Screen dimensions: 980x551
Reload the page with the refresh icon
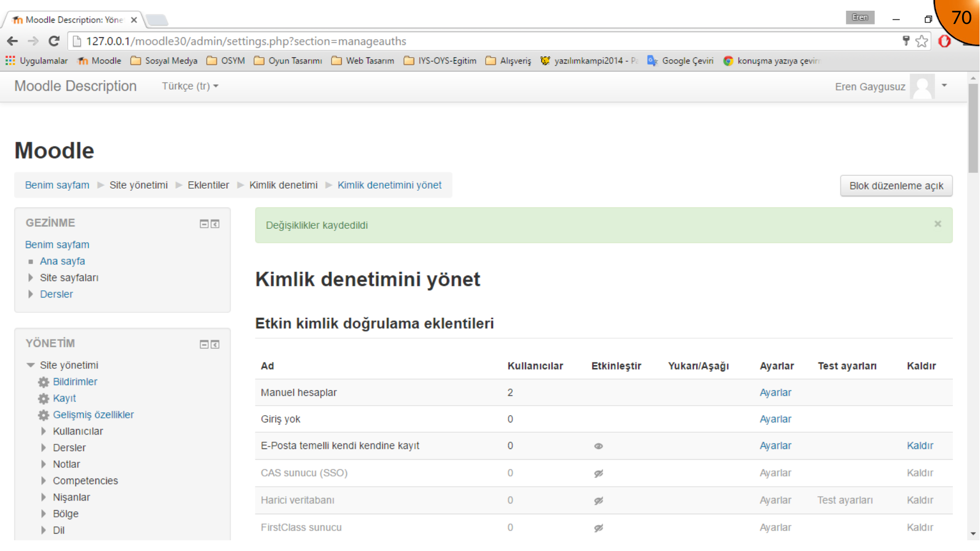[54, 41]
